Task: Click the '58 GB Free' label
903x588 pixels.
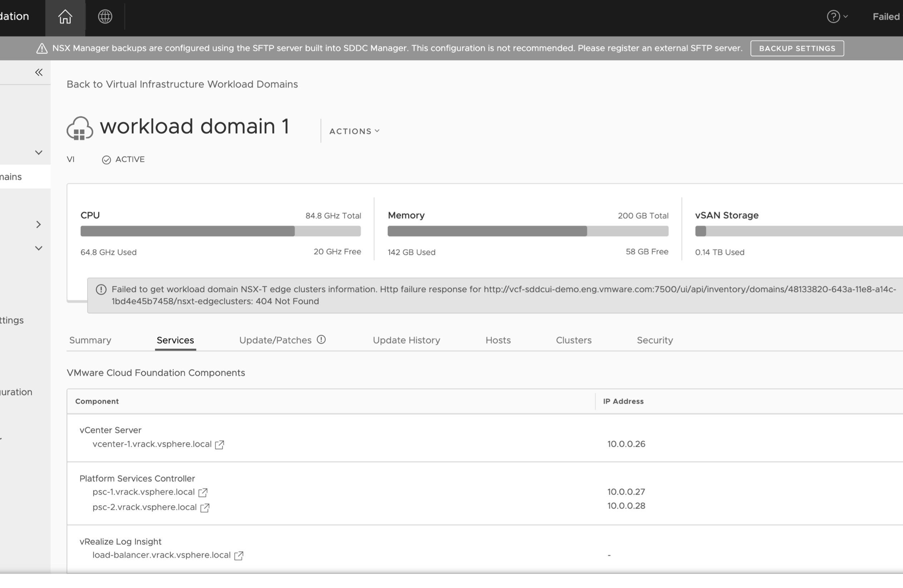Action: [x=647, y=252]
